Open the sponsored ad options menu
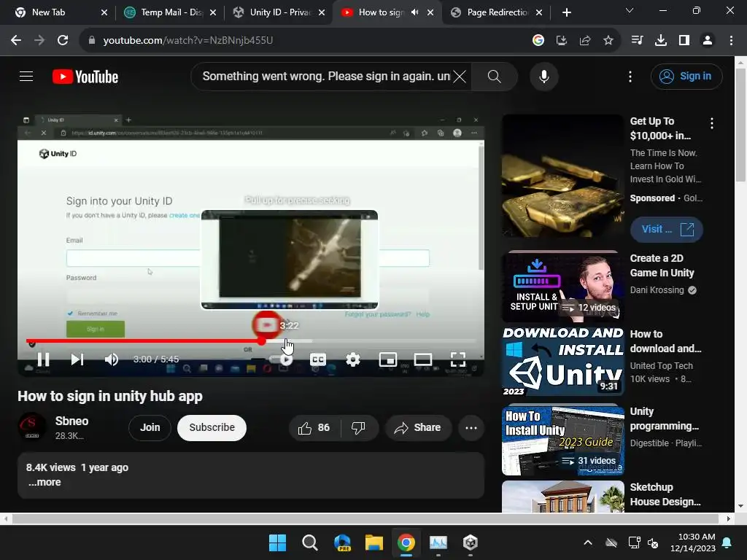This screenshot has width=747, height=560. click(x=712, y=123)
